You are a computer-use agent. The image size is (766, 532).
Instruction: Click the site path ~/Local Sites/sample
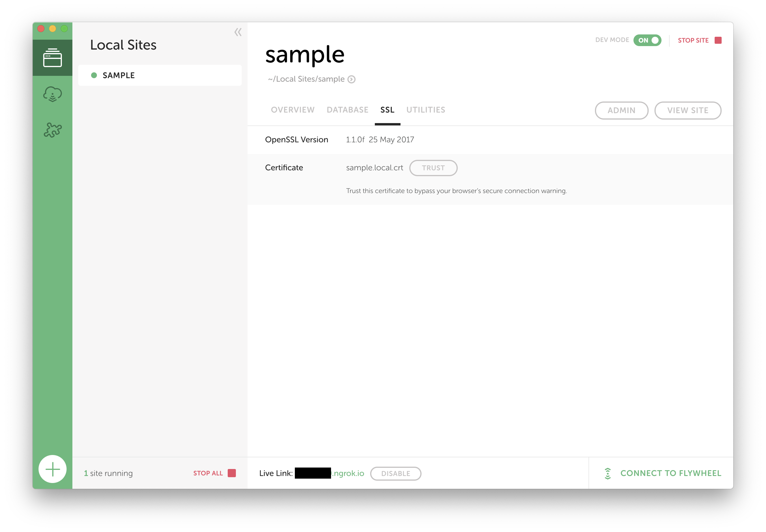click(306, 79)
